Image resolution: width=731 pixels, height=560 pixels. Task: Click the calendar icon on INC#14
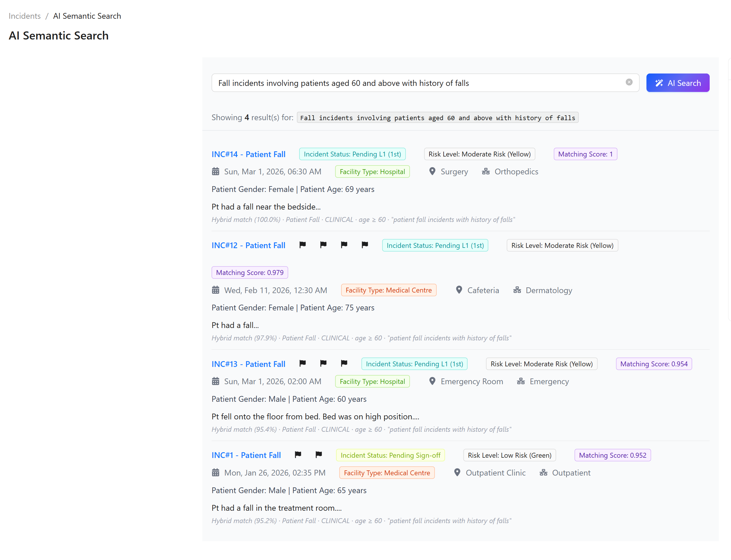click(216, 172)
